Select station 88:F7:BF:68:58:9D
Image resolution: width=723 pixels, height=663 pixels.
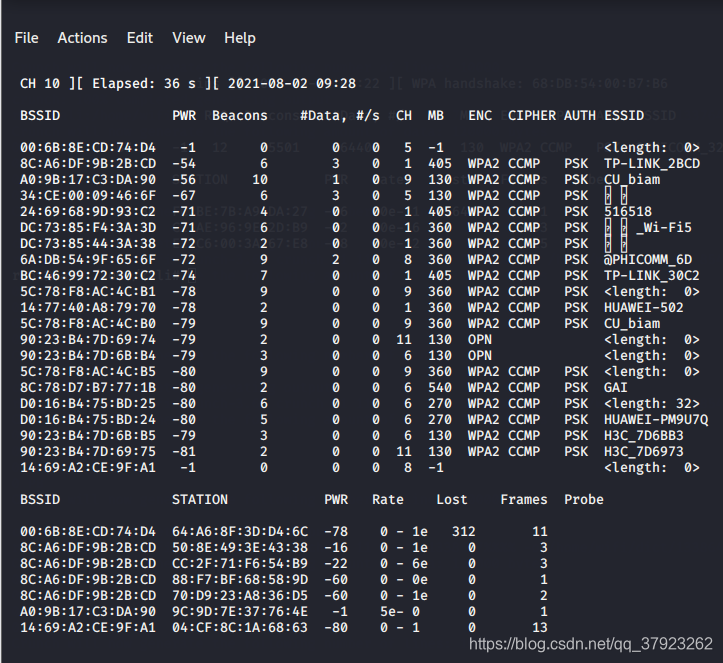coord(240,580)
